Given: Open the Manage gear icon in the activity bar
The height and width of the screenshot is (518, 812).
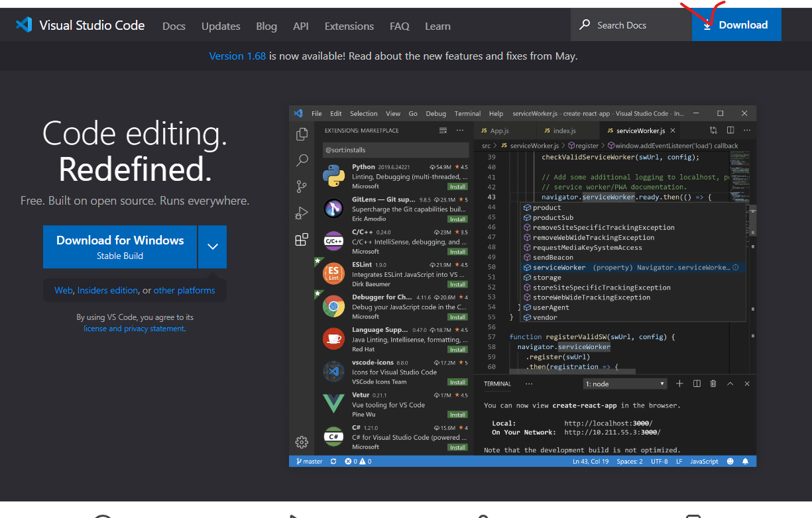Looking at the screenshot, I should click(302, 442).
